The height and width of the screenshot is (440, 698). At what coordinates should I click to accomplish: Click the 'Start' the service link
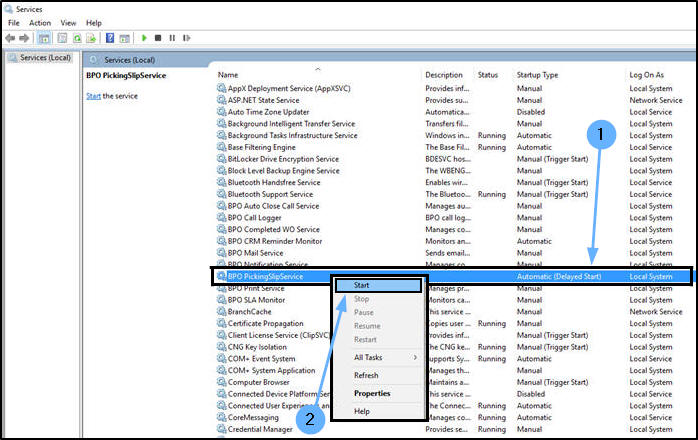click(93, 96)
